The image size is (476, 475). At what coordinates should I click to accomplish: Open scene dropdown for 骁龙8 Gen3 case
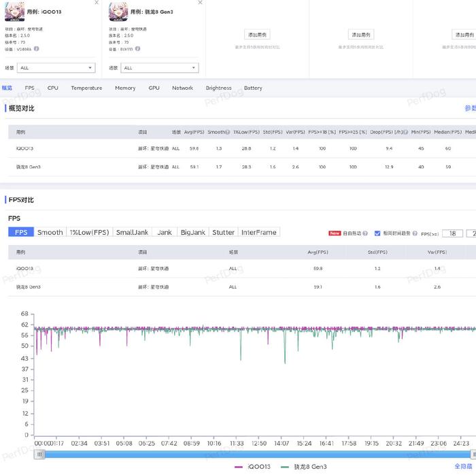(x=160, y=68)
